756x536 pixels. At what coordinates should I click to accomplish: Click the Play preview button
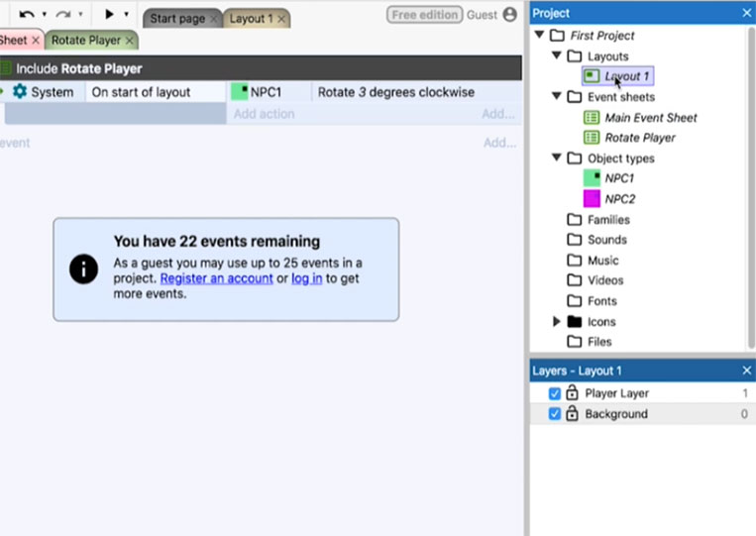coord(109,14)
